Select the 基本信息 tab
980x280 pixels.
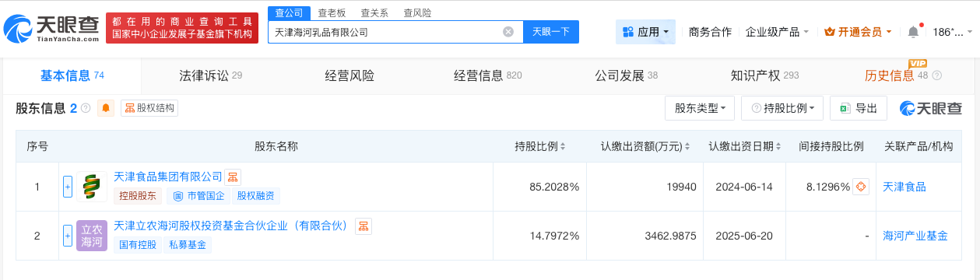tap(72, 75)
